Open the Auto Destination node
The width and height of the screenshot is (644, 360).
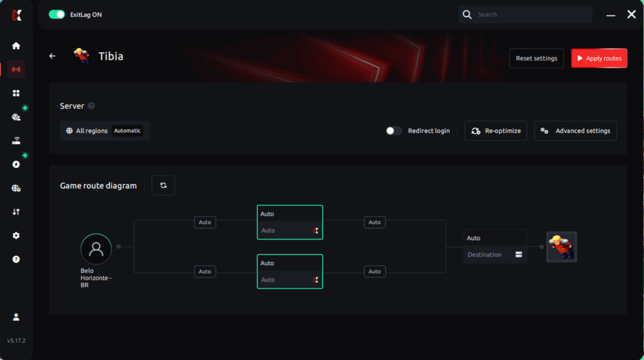pyautogui.click(x=496, y=246)
